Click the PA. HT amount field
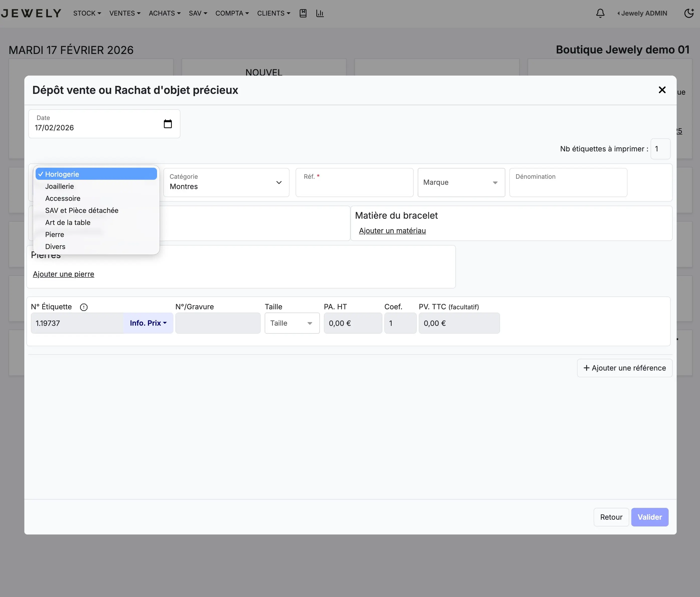The height and width of the screenshot is (597, 700). click(353, 323)
